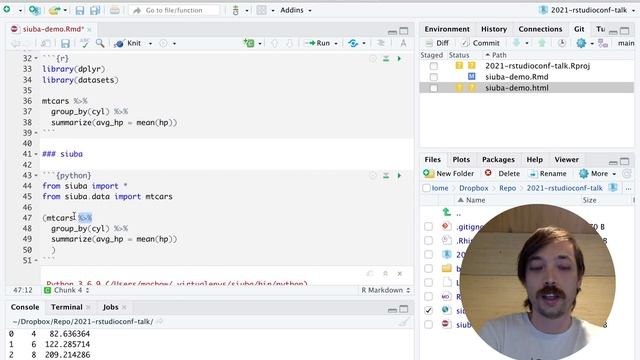Clear the chunk output with X icon
Image resolution: width=640 pixels, height=360 pixels.
[x=400, y=273]
